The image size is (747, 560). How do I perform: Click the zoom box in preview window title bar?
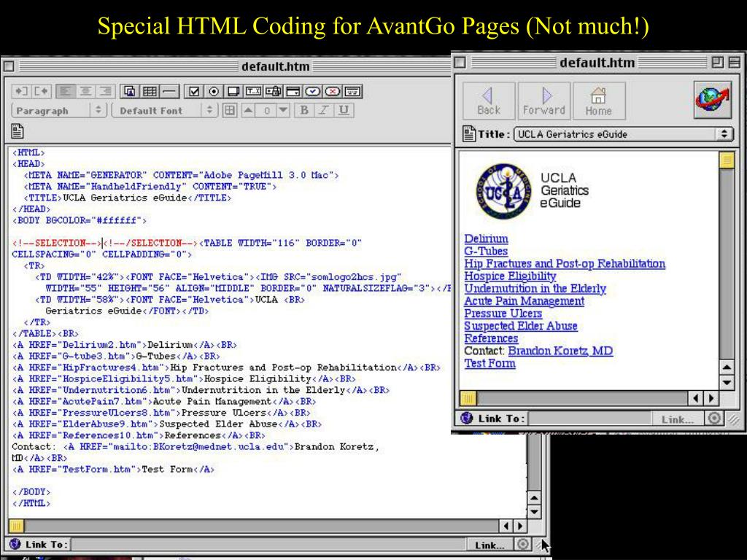(x=718, y=62)
